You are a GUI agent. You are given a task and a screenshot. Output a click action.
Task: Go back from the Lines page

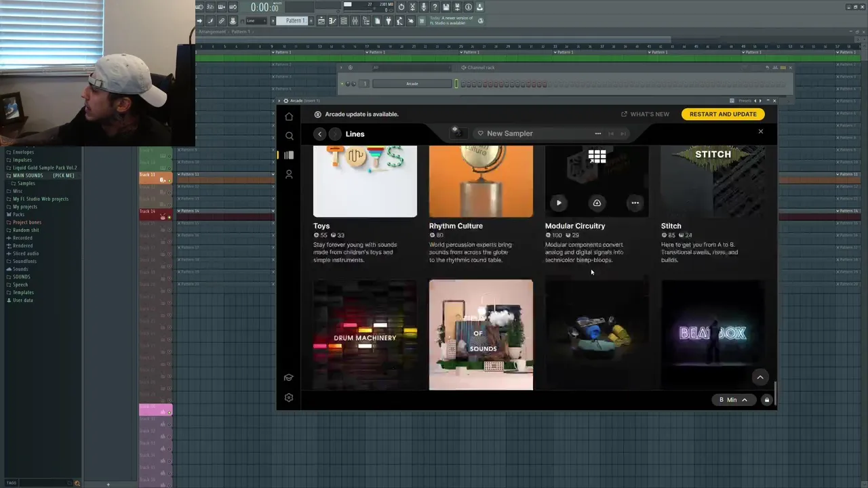point(320,134)
